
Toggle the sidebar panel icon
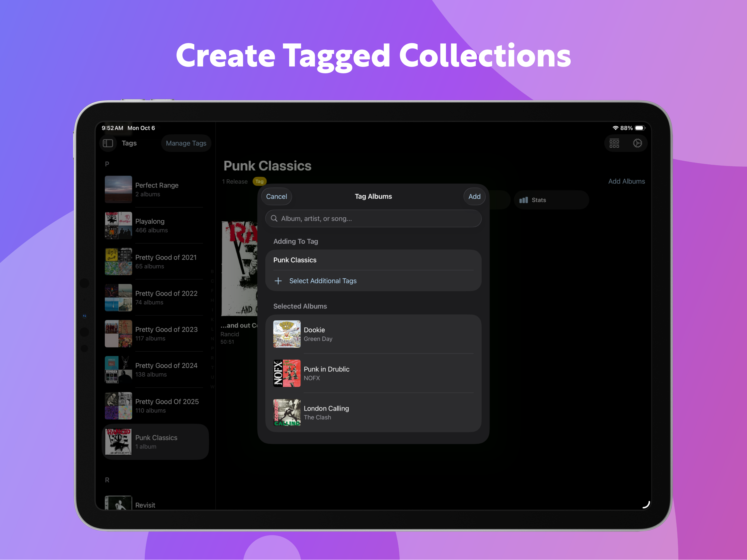click(x=108, y=143)
